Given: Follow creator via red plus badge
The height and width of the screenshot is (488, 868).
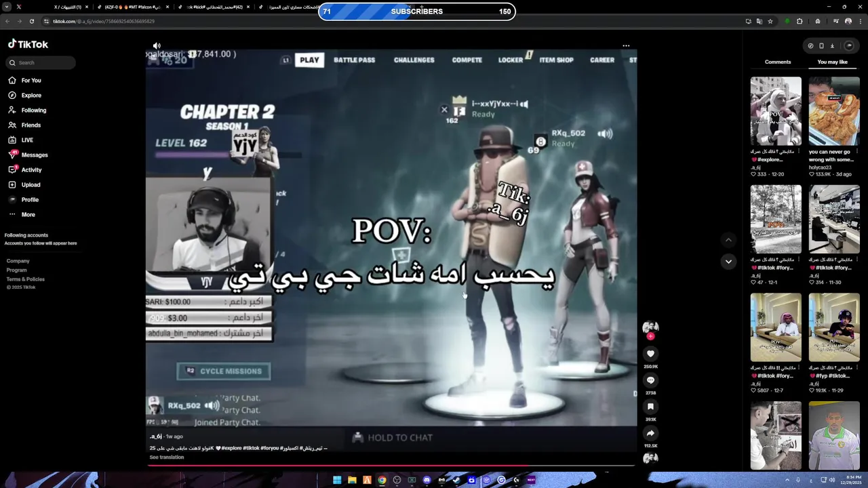Looking at the screenshot, I should coord(650,336).
